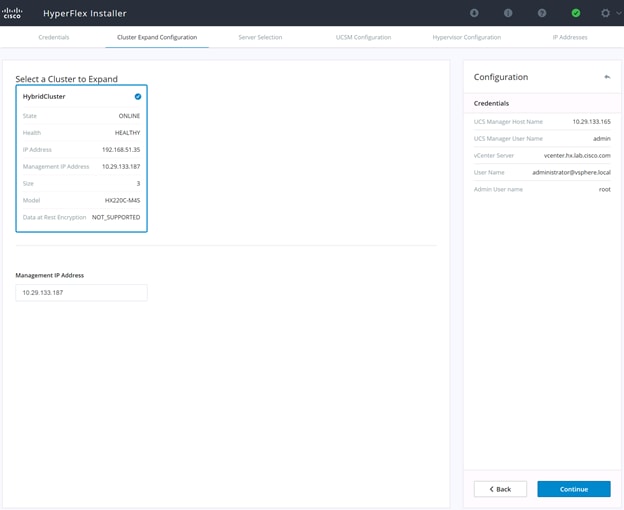Viewport: 624px width, 510px height.
Task: Click the UCS Manager User Name value admin
Action: tap(601, 138)
